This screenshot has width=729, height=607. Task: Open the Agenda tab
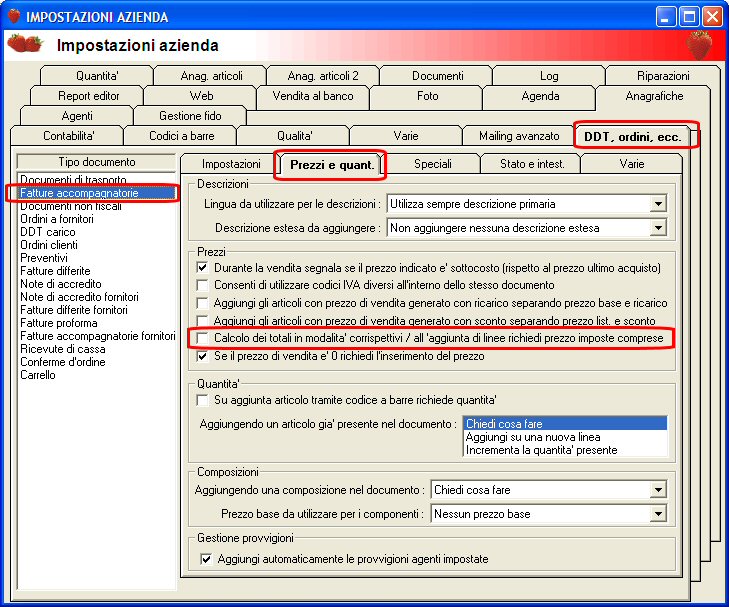pos(540,96)
